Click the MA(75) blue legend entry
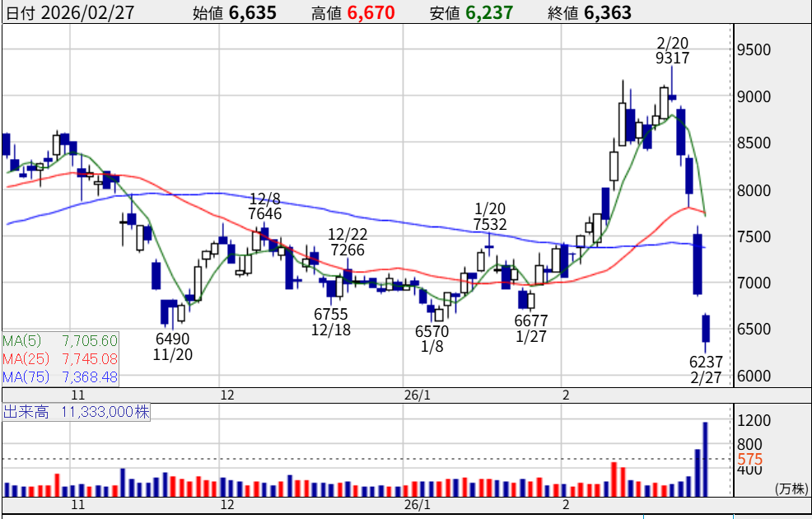The height and width of the screenshot is (519, 812). [x=60, y=377]
